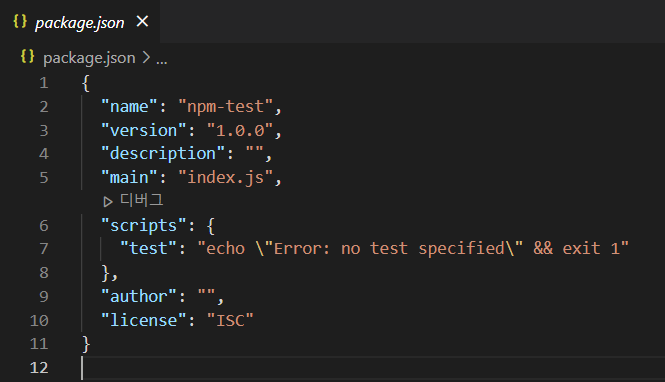This screenshot has width=665, height=382.
Task: Click the JSON braces icon in tab
Action: point(20,21)
